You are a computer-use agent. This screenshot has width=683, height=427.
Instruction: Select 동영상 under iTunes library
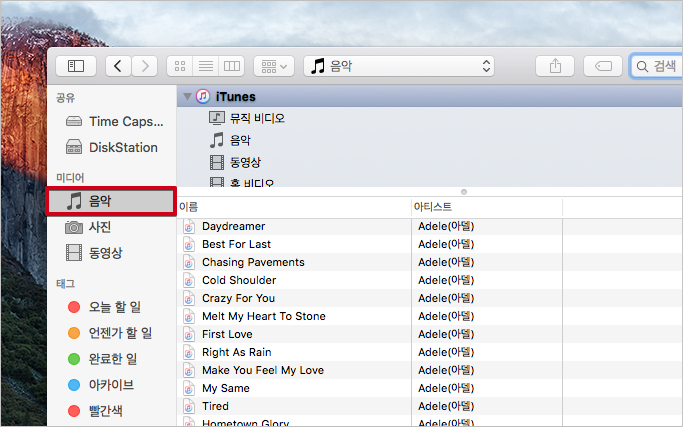[235, 163]
